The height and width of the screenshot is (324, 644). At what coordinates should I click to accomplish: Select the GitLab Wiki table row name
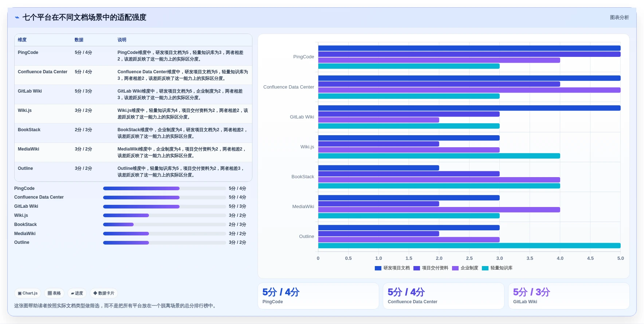[30, 91]
